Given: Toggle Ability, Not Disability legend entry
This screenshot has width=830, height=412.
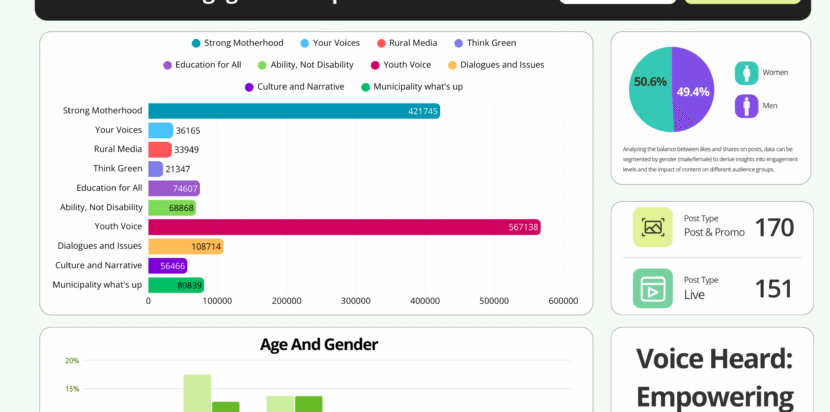Looking at the screenshot, I should coord(305,65).
